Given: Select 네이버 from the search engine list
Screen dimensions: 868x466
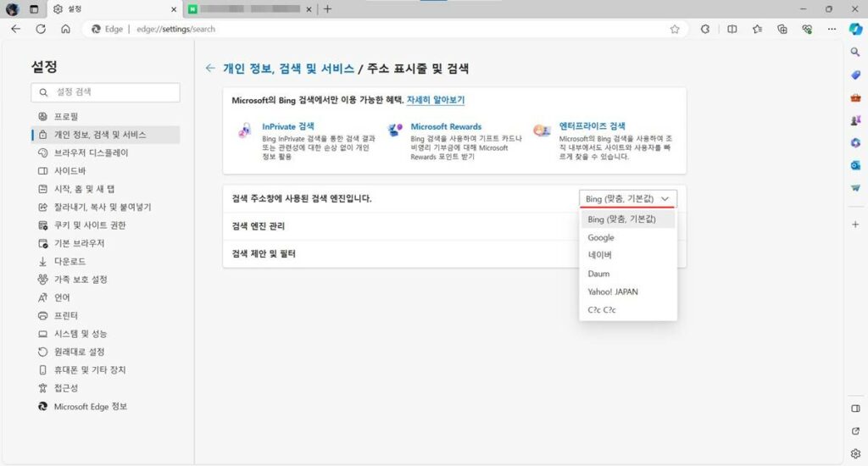Looking at the screenshot, I should 627,255.
